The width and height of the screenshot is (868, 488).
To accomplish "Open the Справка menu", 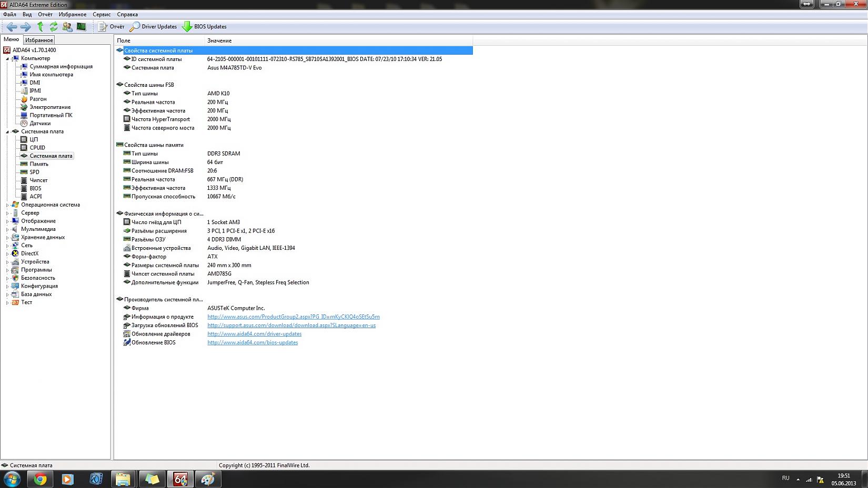I will tap(127, 14).
